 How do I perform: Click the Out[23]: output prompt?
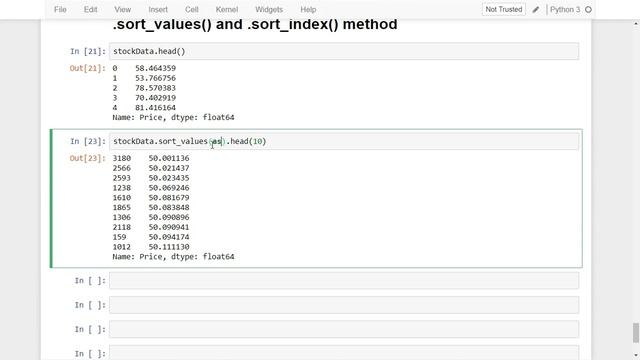[x=87, y=158]
